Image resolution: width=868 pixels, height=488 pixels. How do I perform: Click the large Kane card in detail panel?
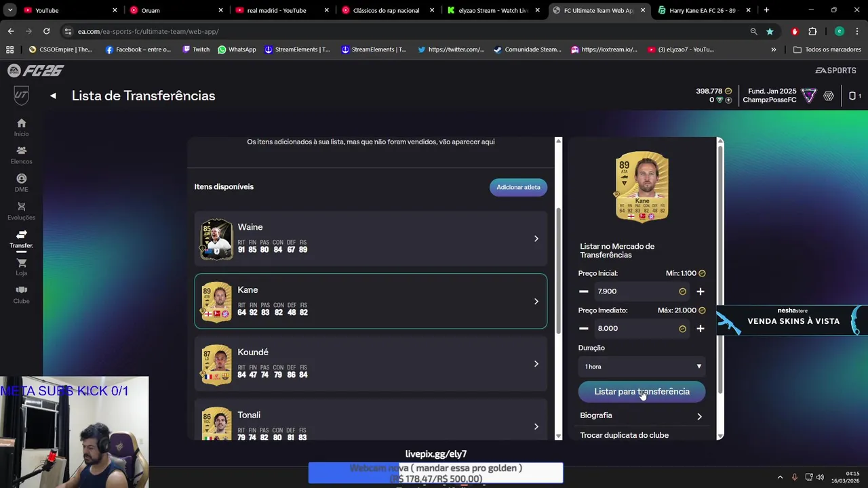point(642,186)
